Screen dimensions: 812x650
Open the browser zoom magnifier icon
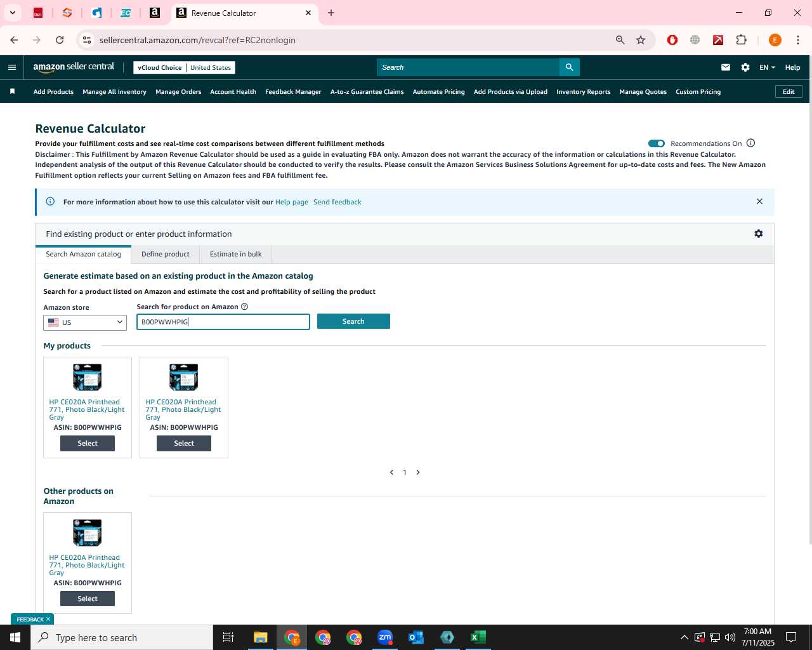point(620,40)
